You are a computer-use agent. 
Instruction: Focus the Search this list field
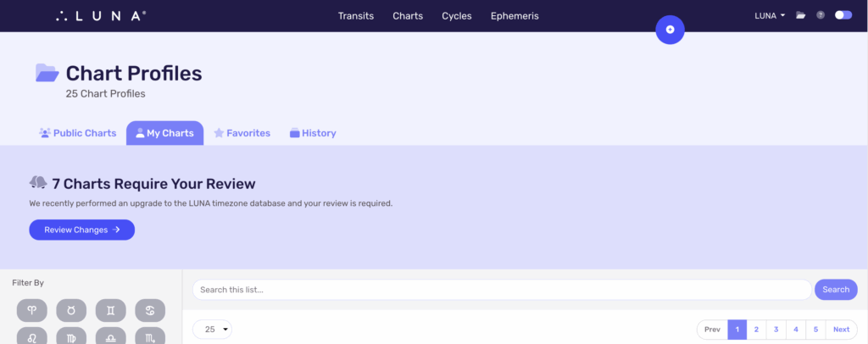[x=501, y=290]
